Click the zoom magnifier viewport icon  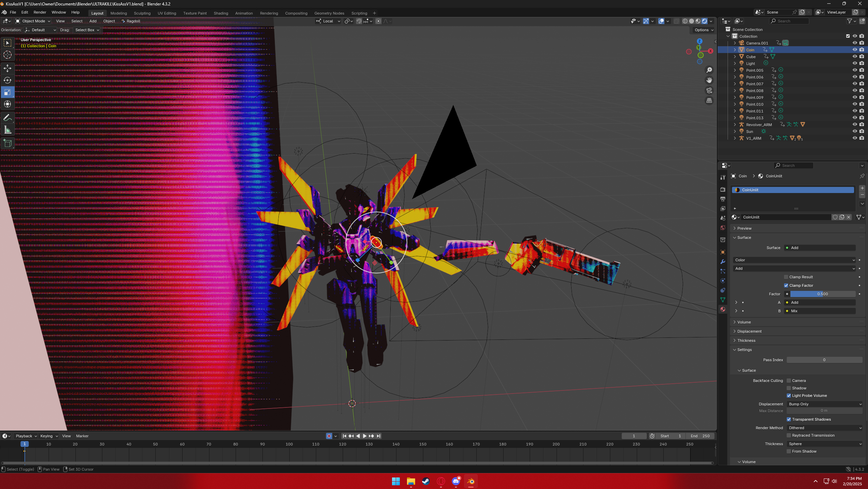coord(709,70)
